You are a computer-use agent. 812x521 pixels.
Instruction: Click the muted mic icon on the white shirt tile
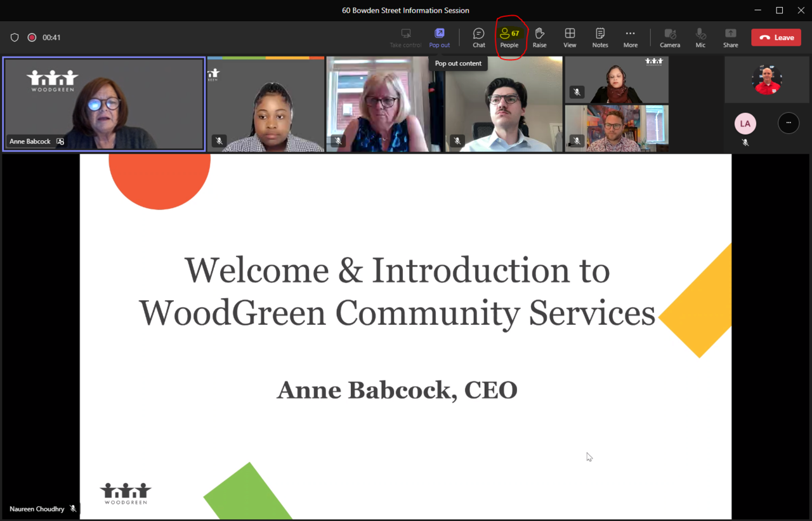coord(457,141)
